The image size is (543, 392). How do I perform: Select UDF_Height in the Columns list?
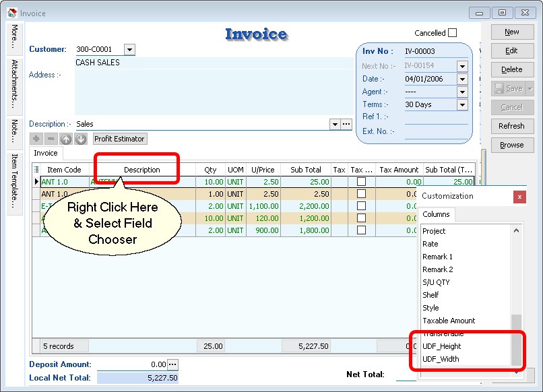pos(442,346)
